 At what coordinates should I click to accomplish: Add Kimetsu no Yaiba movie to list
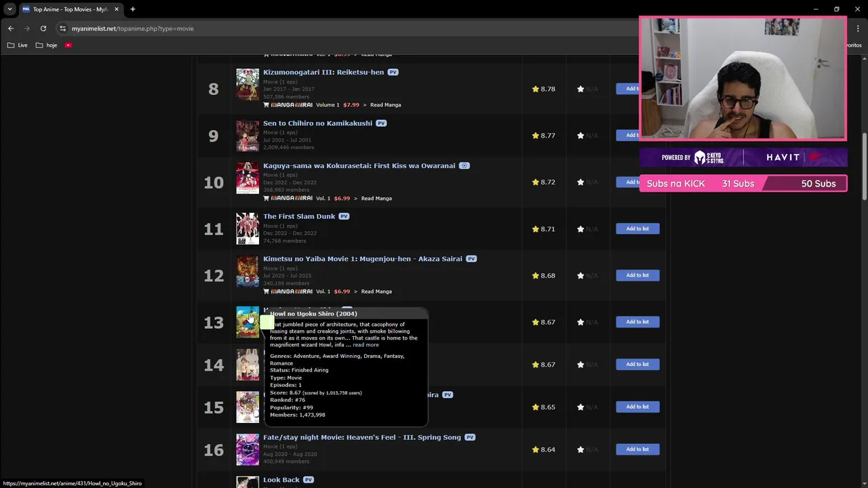637,275
